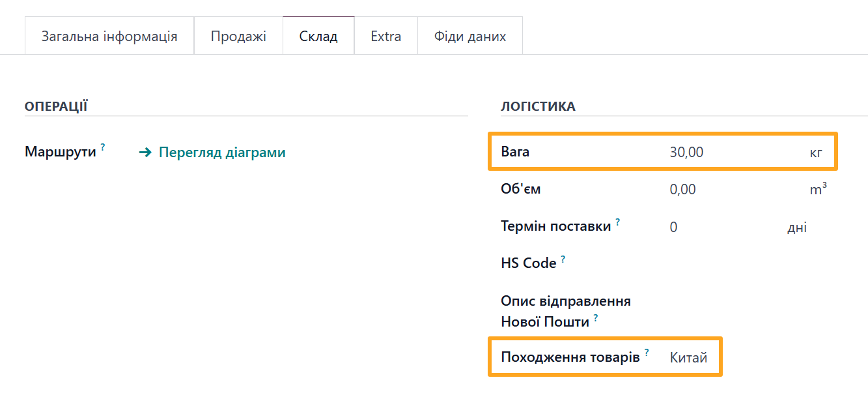Show help tooltip for Опис відправлення Нової Пошти
868x397 pixels.
coord(595,317)
